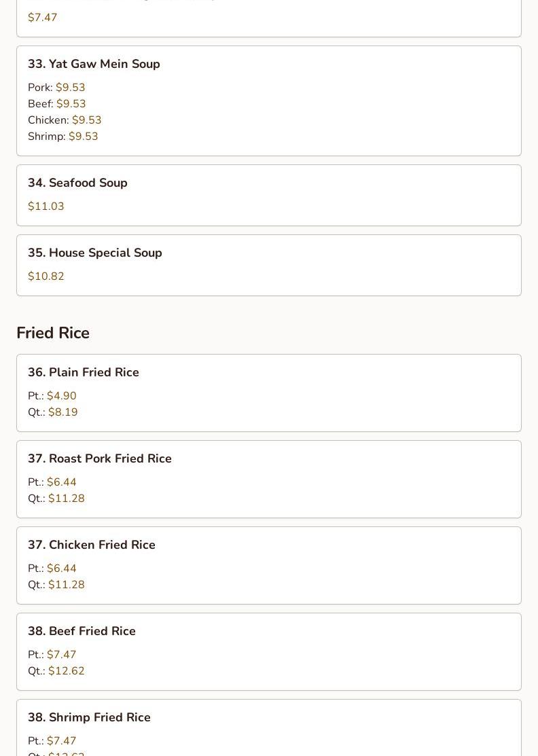This screenshot has height=756, width=538.
Task: Choose Chicken option under Yat Gaw Mein
Action: pyautogui.click(x=65, y=120)
